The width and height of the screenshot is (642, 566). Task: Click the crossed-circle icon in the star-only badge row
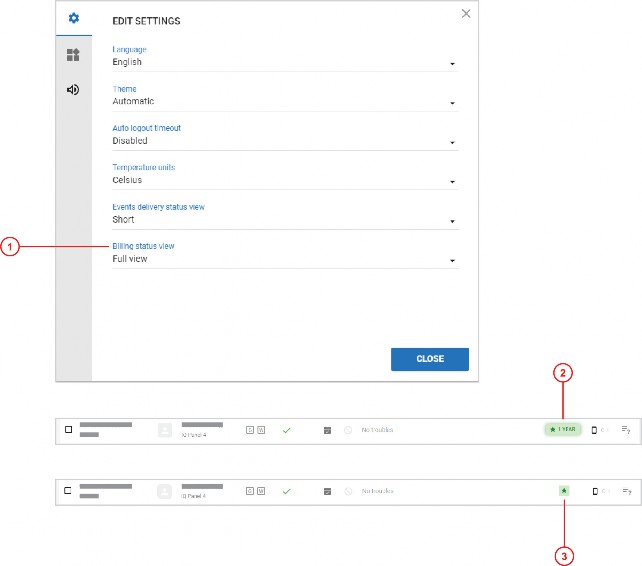348,491
